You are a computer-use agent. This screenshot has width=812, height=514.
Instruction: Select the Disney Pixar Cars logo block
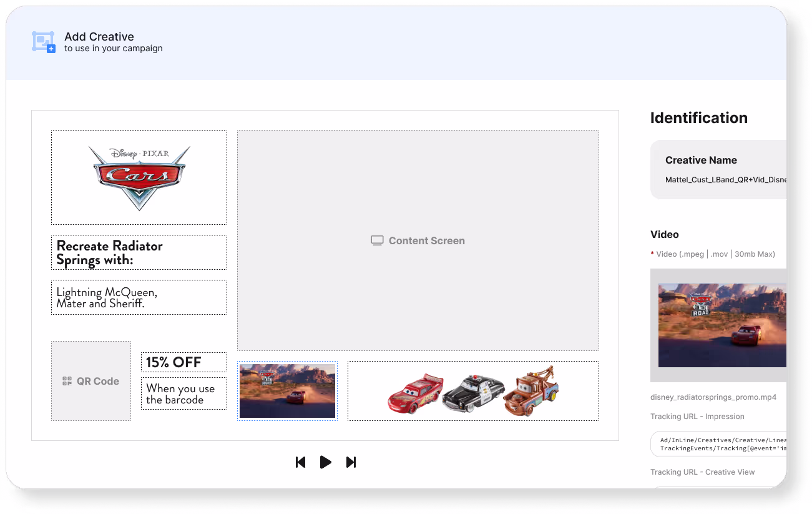[139, 177]
